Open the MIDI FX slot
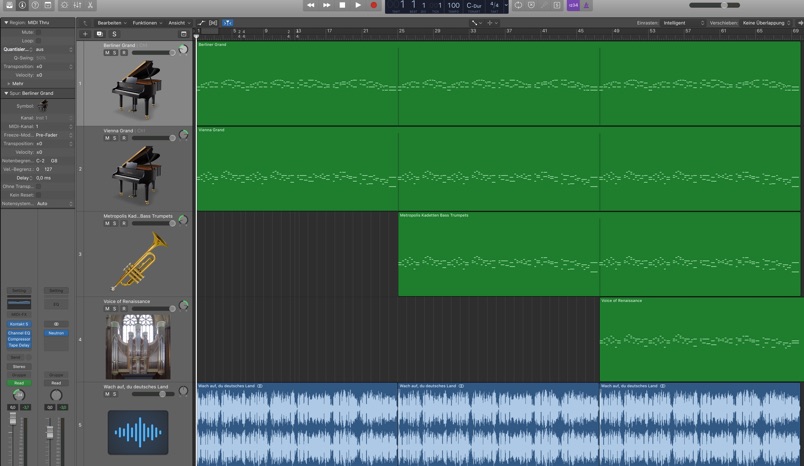Image resolution: width=804 pixels, height=466 pixels. click(x=19, y=314)
